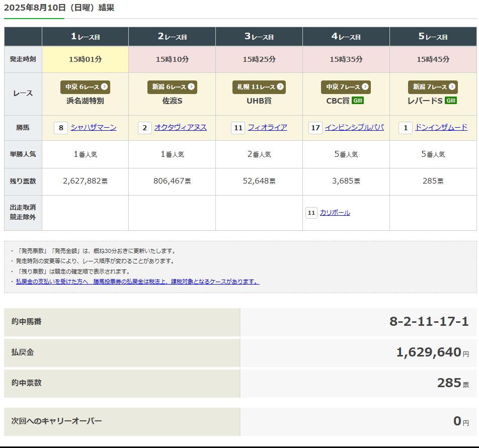The width and height of the screenshot is (479, 448).
Task: Open the 払戻金 tax notice link
Action: (x=137, y=282)
